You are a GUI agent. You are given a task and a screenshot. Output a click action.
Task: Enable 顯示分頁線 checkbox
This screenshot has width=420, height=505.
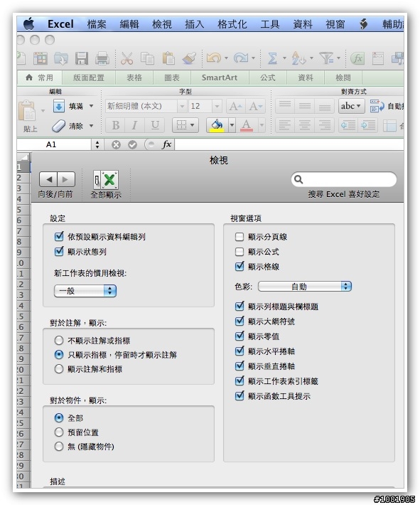[x=239, y=237]
